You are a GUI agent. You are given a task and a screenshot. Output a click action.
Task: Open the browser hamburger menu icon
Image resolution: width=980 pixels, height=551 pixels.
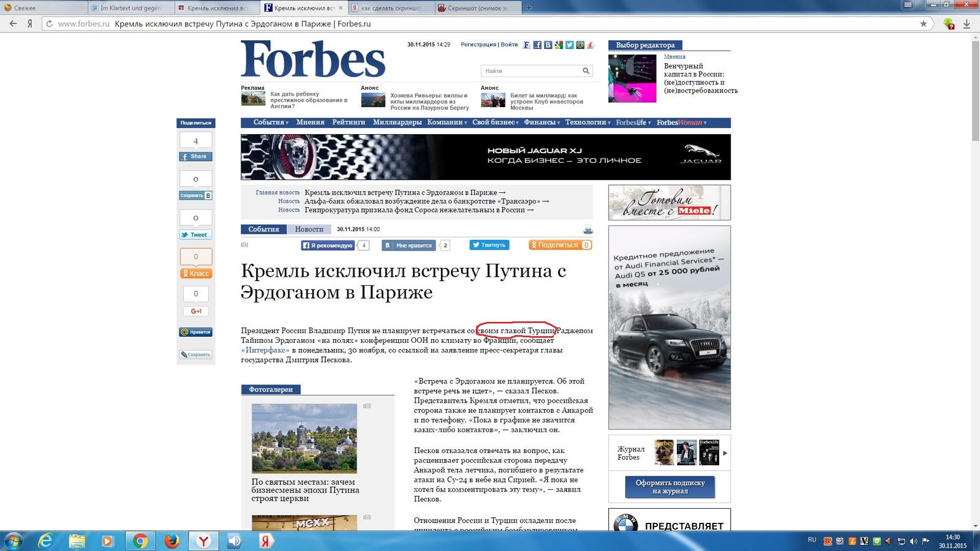(x=908, y=5)
